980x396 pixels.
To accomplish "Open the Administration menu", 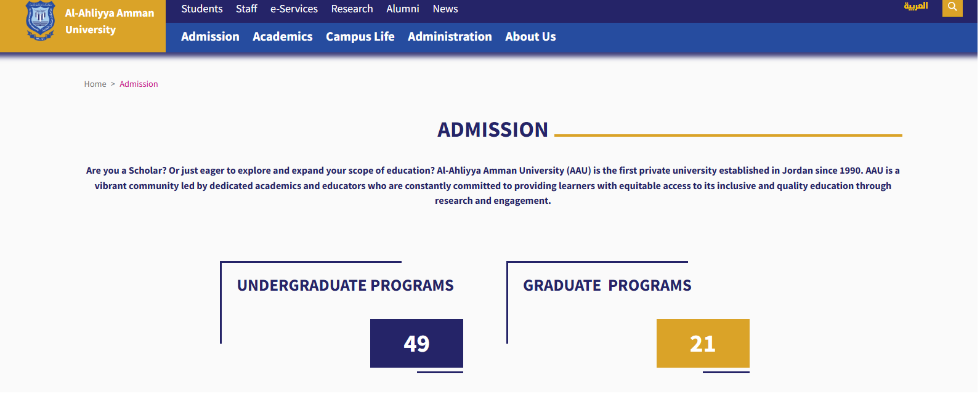I will (x=450, y=36).
